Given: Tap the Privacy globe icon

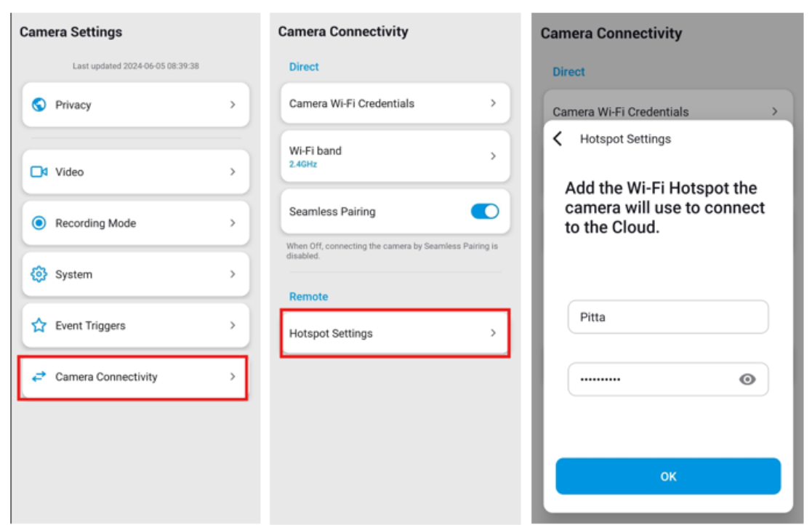Looking at the screenshot, I should 39,105.
